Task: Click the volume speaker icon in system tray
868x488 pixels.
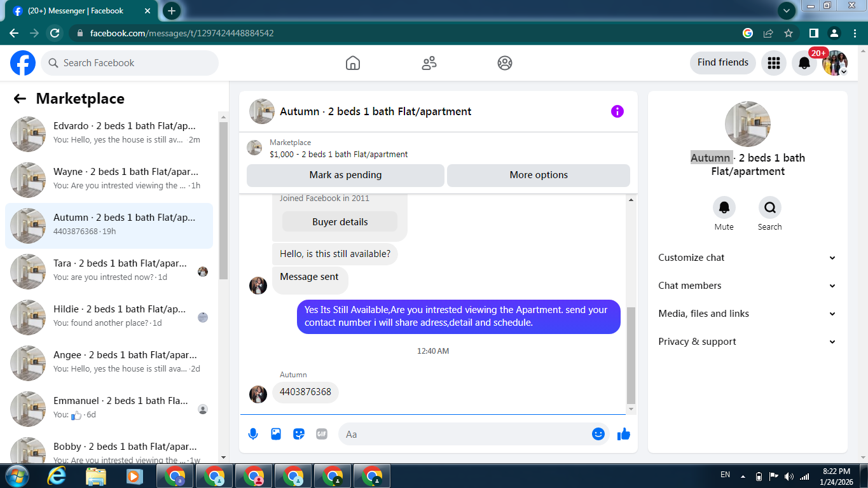Action: tap(789, 476)
